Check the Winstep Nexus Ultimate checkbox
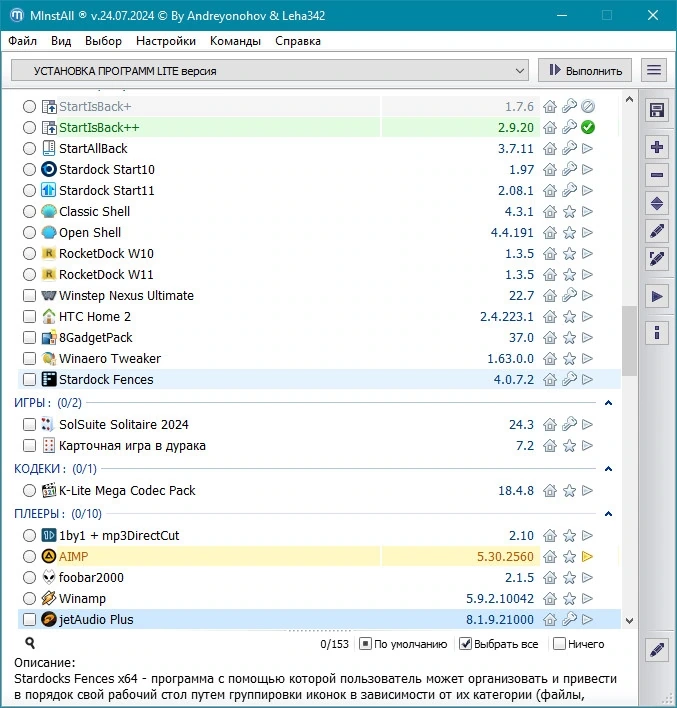 click(29, 295)
